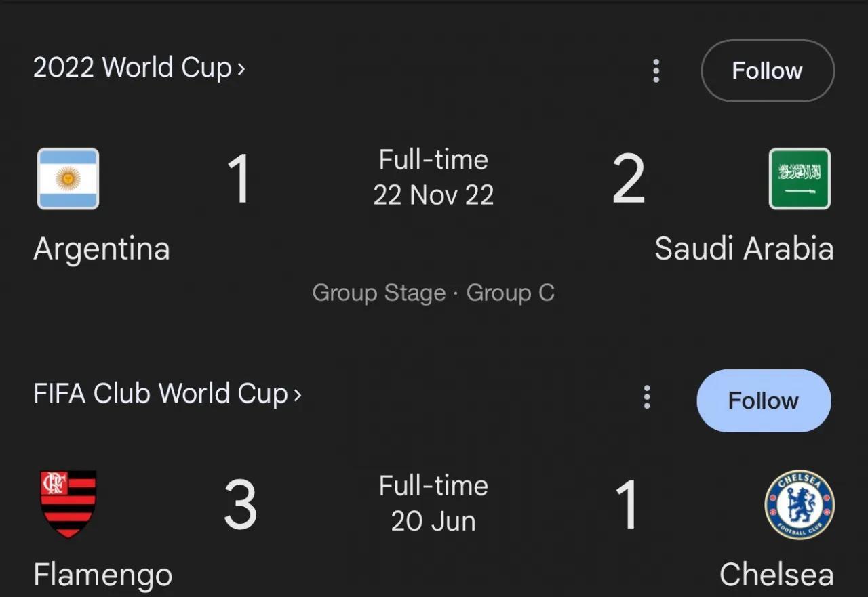Tap the Group Stage · Group C label
The image size is (868, 597).
click(x=433, y=293)
